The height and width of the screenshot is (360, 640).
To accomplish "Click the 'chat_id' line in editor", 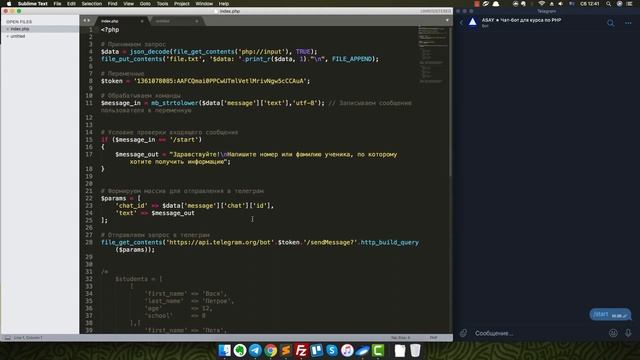I will (x=194, y=206).
